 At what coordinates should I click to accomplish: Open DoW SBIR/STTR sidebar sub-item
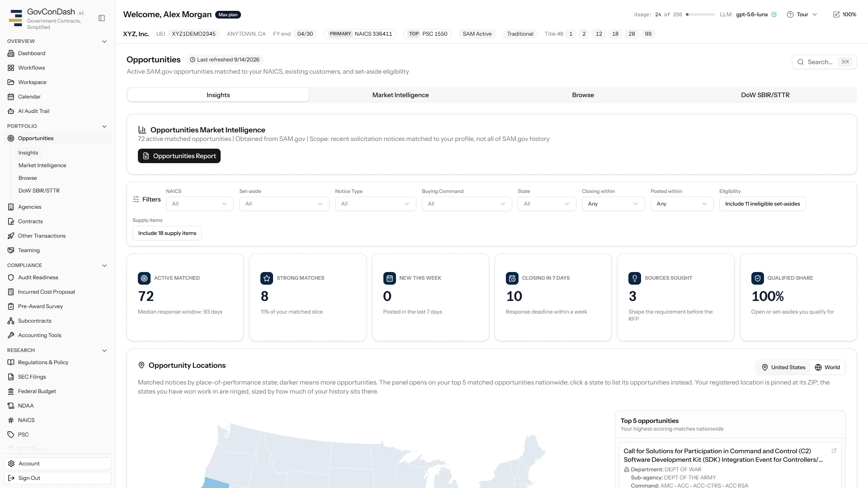click(39, 191)
